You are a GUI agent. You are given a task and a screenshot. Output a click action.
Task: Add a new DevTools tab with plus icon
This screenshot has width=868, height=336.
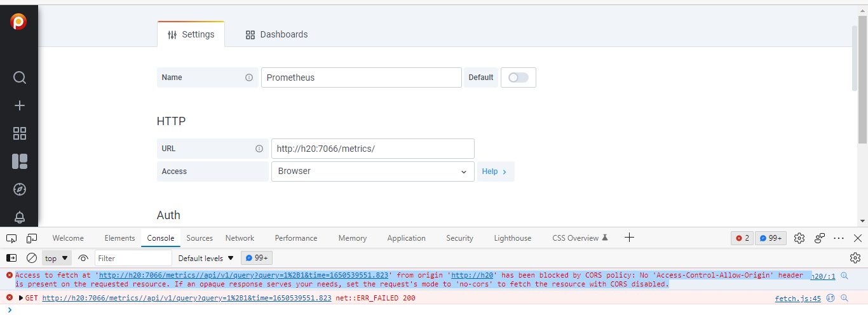[629, 238]
